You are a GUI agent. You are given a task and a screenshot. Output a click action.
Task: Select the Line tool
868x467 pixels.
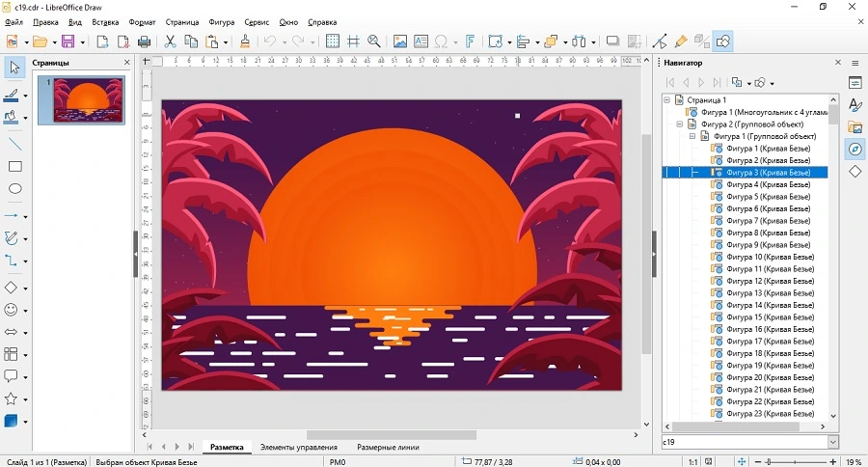click(14, 145)
